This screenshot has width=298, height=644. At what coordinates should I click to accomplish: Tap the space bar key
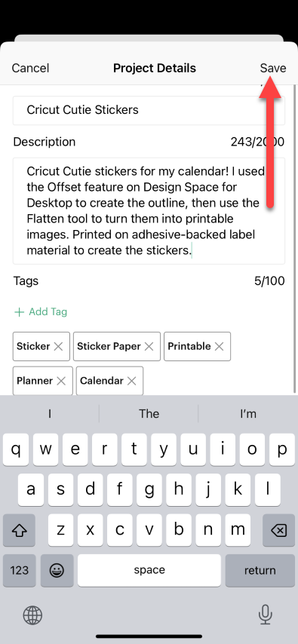[x=149, y=570]
